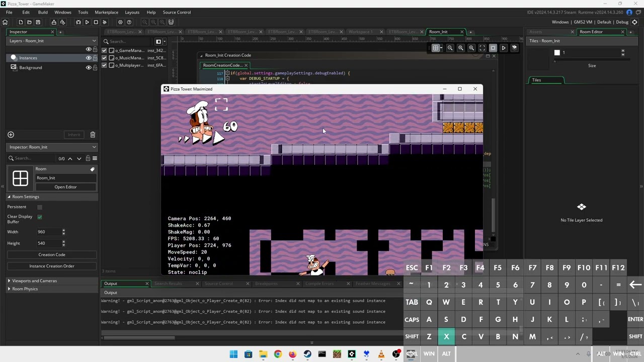Lock the Background layer

[x=94, y=67]
